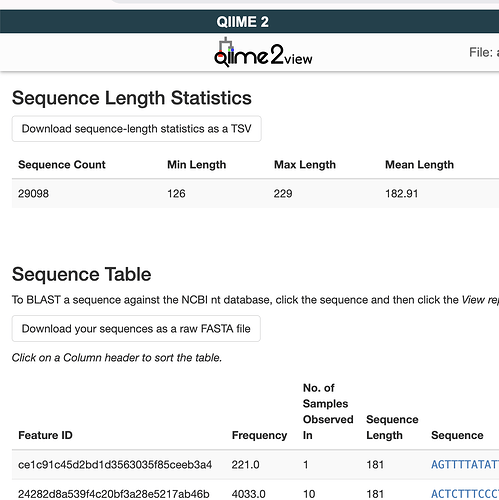Download your sequences as a raw FASTA file

click(x=136, y=329)
